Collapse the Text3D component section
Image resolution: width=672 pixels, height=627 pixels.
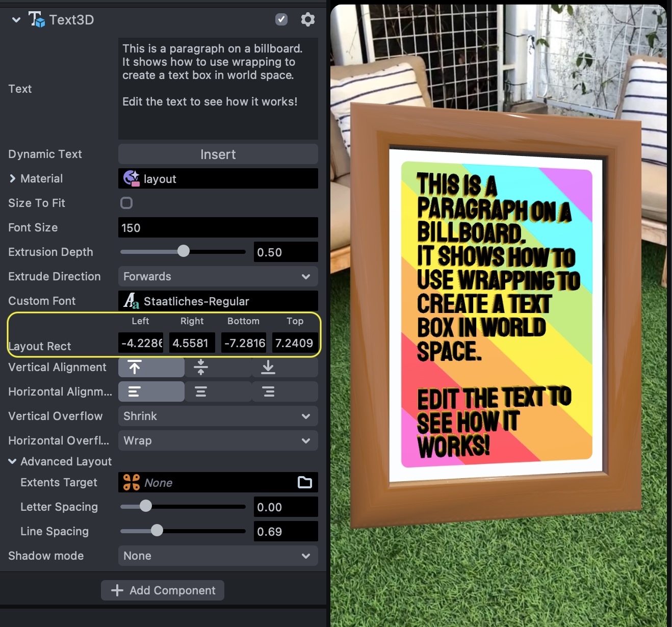[16, 20]
